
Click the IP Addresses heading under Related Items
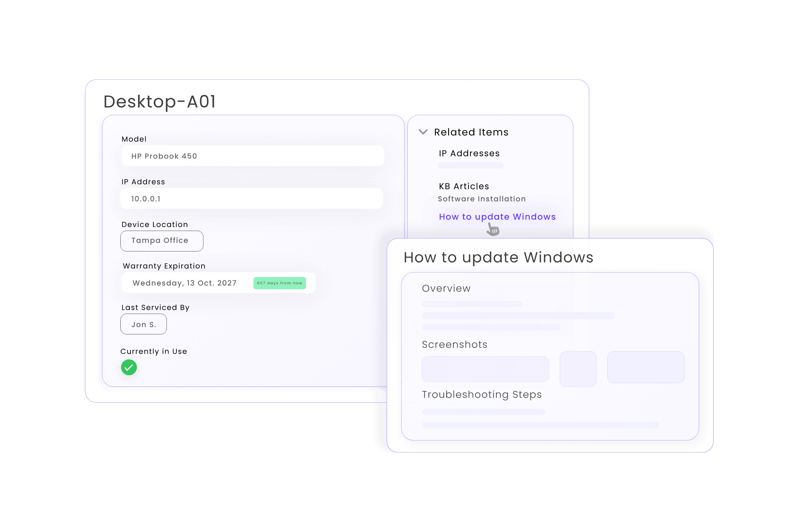point(469,153)
